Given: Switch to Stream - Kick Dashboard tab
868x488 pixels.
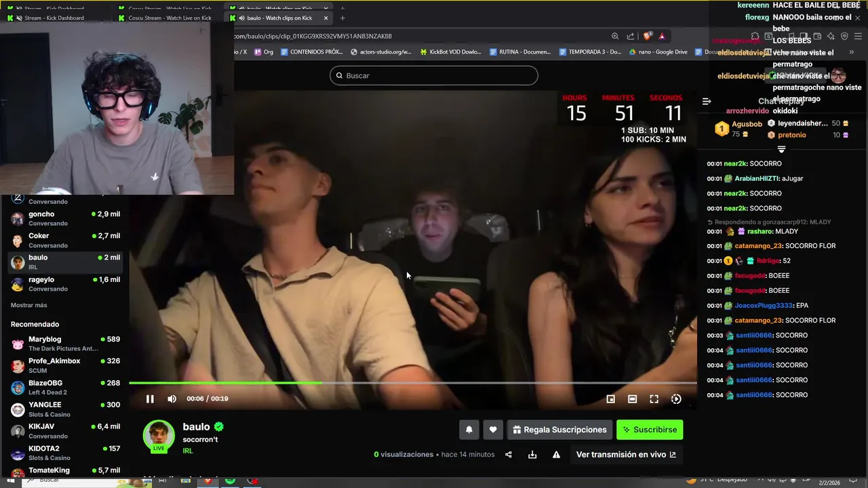Looking at the screenshot, I should (x=54, y=18).
